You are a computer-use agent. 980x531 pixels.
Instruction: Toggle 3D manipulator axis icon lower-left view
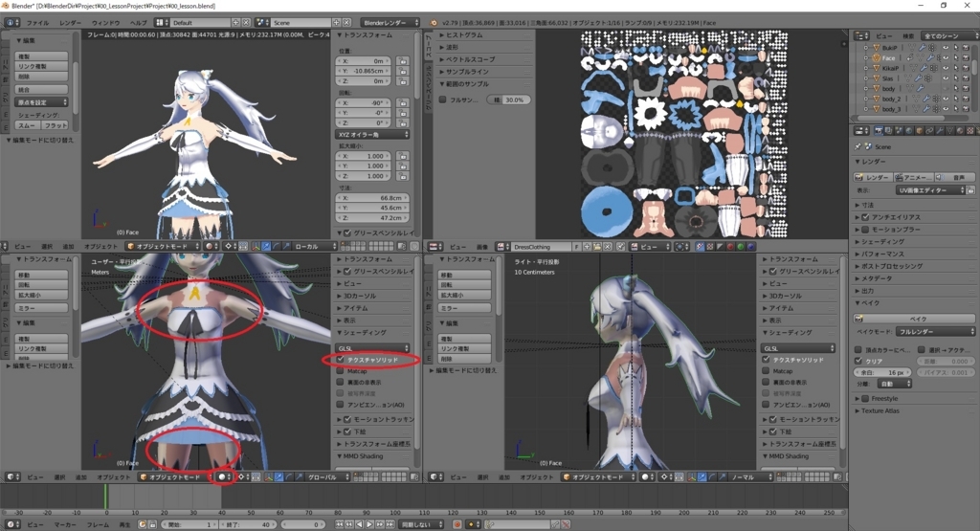coord(268,477)
